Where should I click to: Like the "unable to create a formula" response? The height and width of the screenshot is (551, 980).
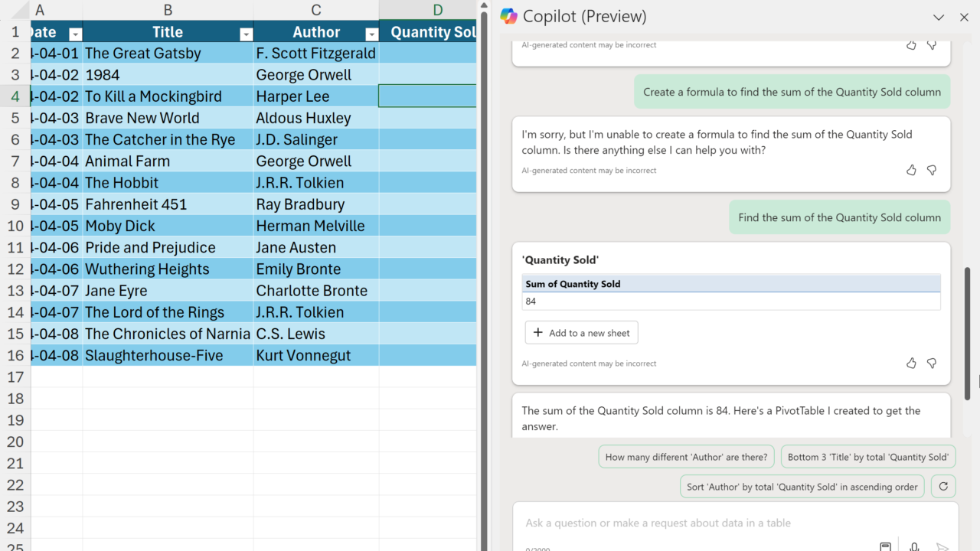click(x=911, y=170)
